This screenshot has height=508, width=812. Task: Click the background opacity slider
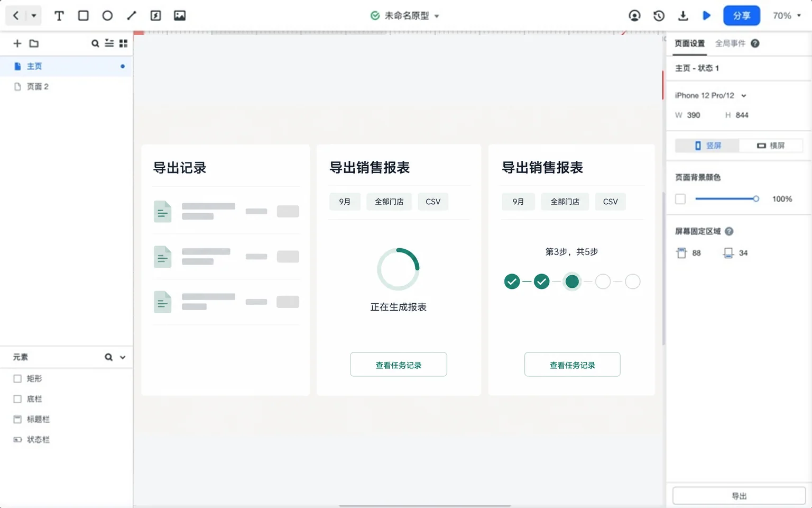coord(727,199)
